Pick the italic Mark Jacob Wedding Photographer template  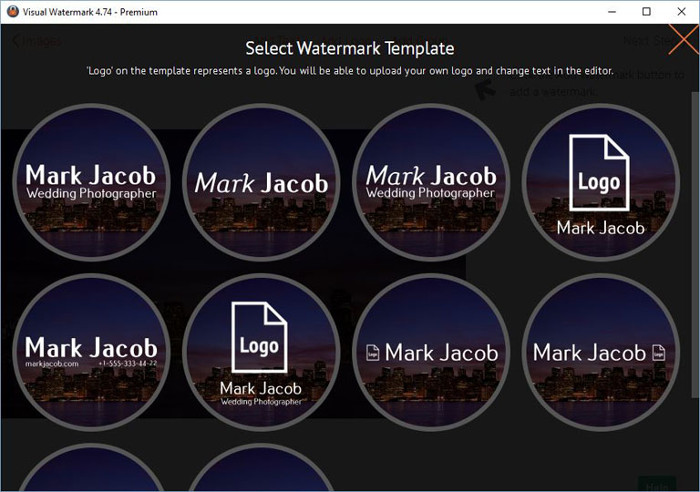(431, 182)
